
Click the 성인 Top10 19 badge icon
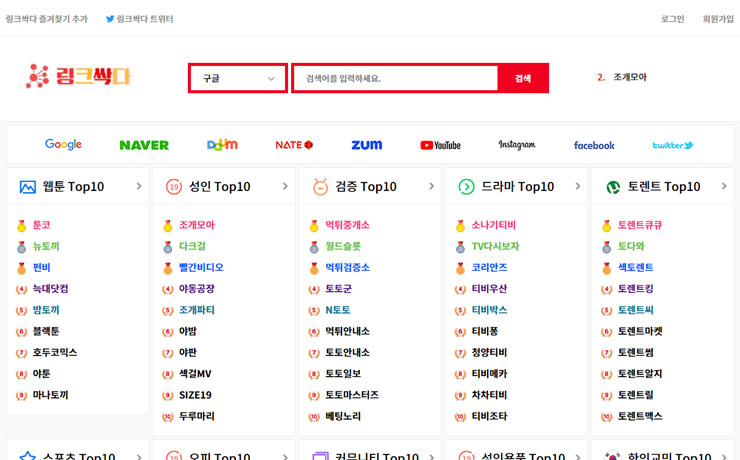pos(174,187)
